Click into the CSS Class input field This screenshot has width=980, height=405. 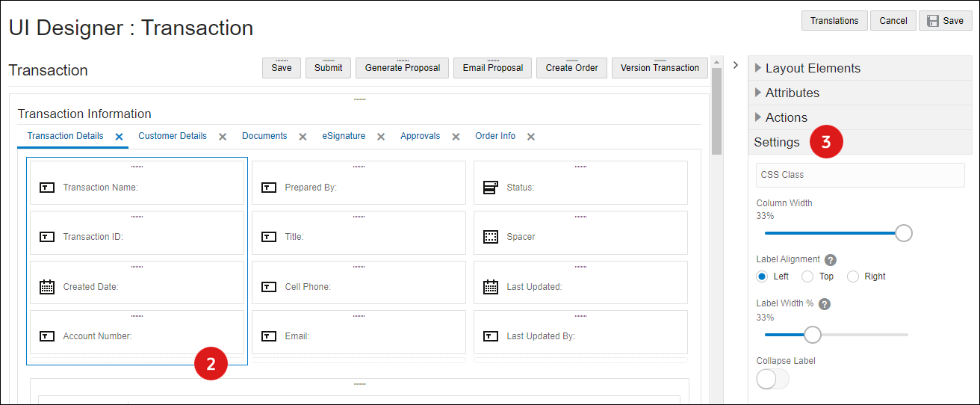coord(860,175)
